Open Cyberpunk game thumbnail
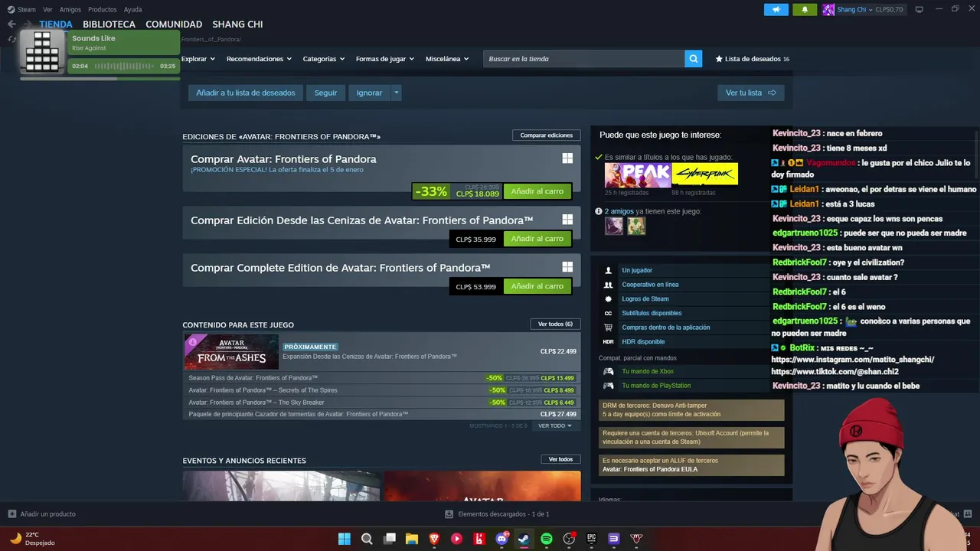 coord(705,175)
